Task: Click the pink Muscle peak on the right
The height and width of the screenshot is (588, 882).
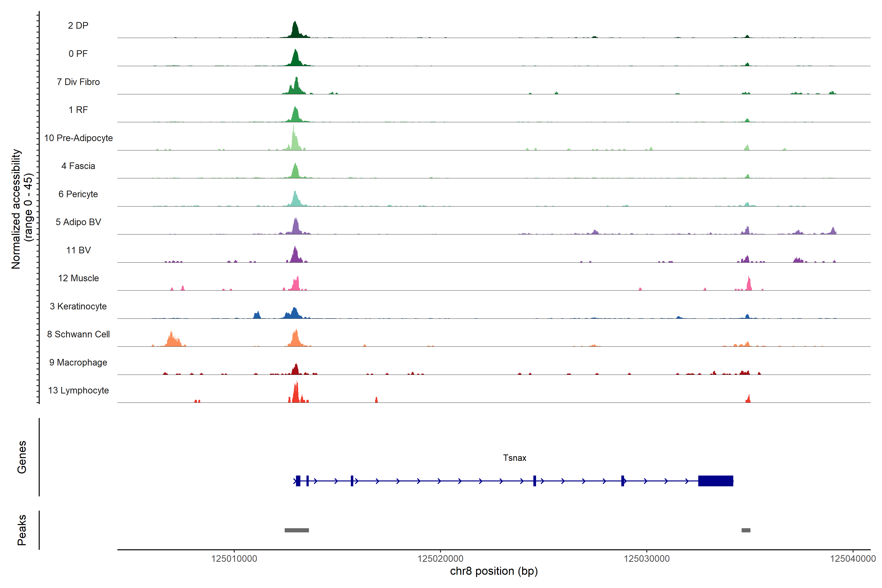Action: (x=749, y=285)
